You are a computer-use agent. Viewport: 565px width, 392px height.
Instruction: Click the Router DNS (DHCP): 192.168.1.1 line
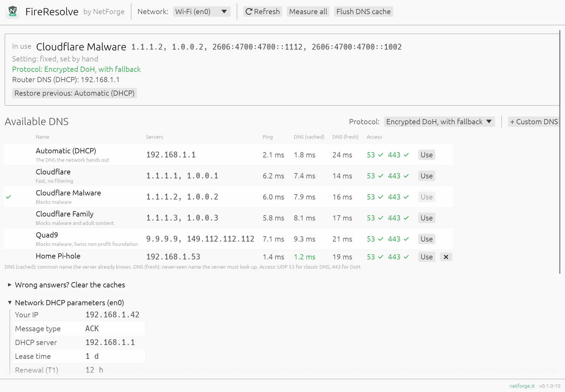click(x=66, y=80)
